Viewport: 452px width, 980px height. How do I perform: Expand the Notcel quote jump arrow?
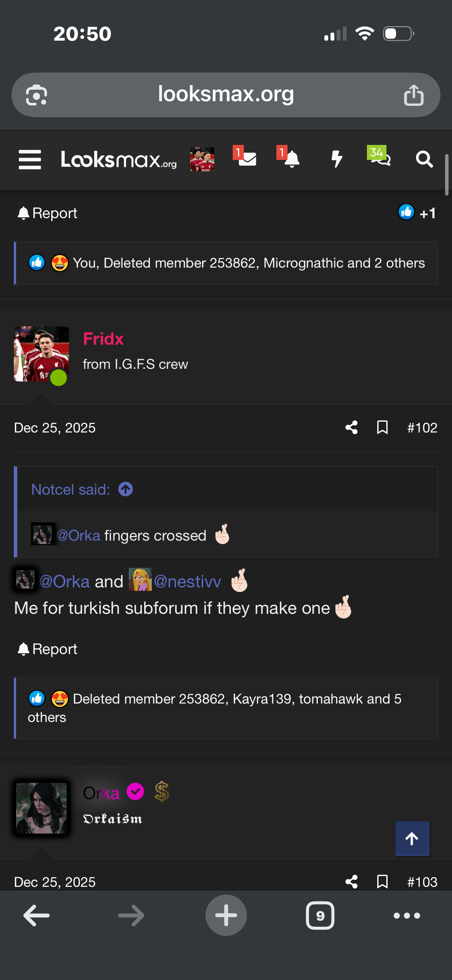point(125,489)
